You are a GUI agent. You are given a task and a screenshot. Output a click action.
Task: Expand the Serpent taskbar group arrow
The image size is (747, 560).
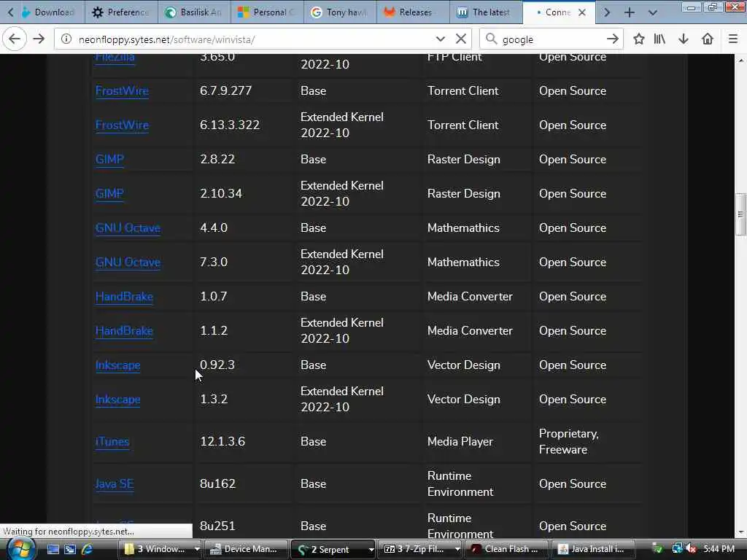[x=371, y=549]
